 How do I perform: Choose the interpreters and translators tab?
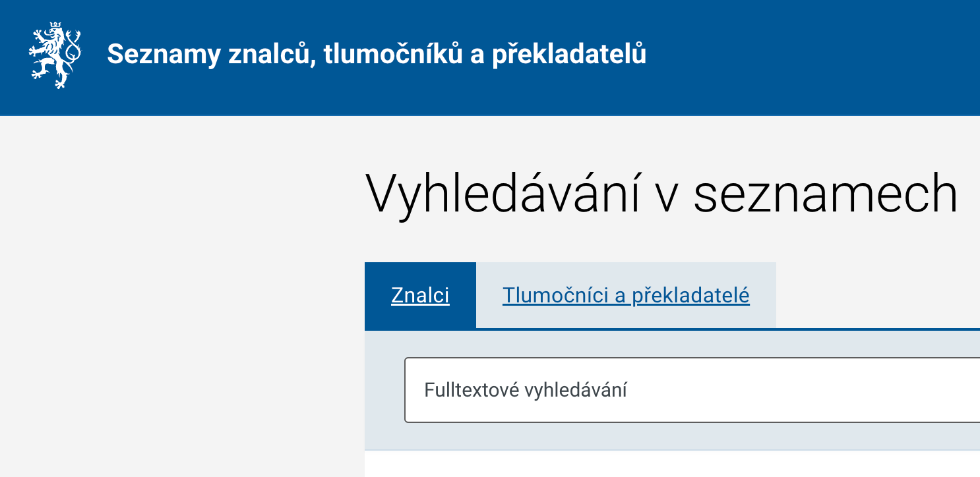coord(626,295)
